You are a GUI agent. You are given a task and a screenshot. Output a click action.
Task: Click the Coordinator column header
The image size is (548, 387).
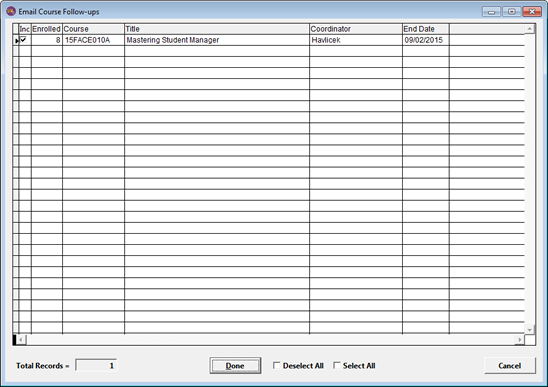click(x=356, y=29)
